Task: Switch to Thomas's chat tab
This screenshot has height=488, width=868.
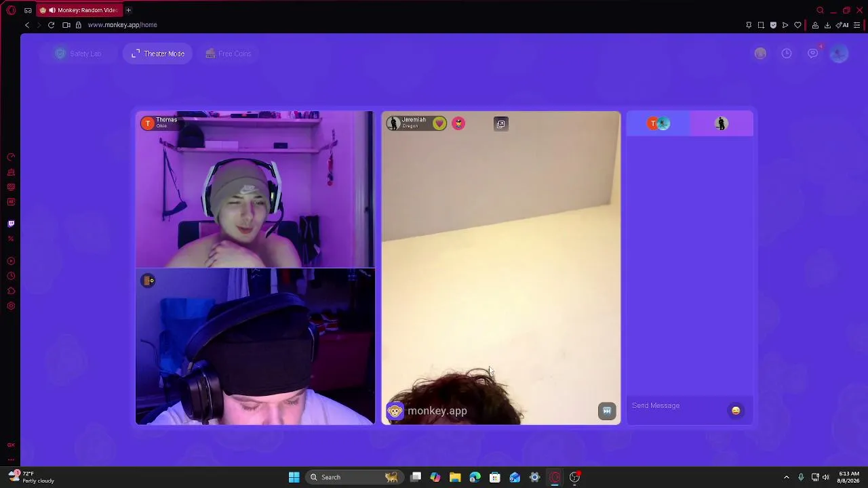Action: coord(658,123)
